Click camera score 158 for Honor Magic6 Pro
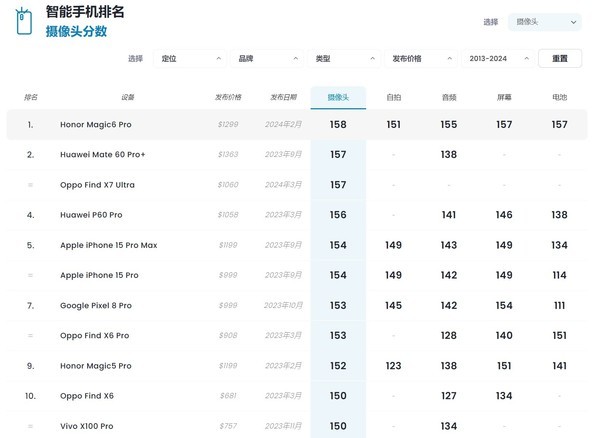Viewport: 600px width, 438px height. tap(338, 125)
